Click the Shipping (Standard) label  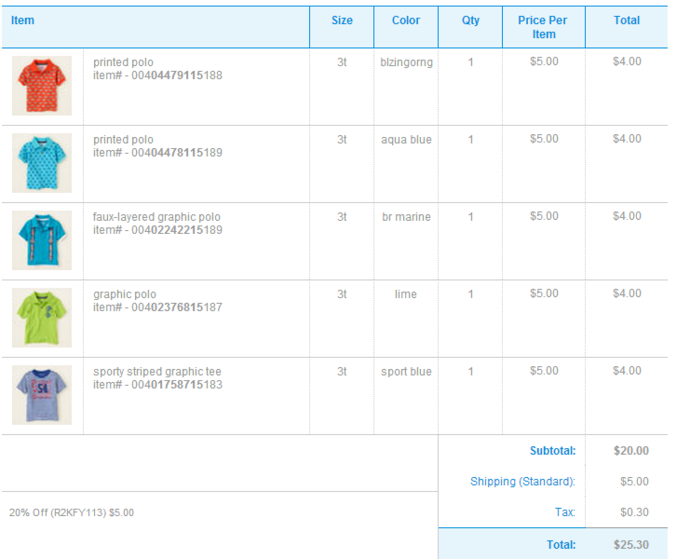pyautogui.click(x=523, y=481)
